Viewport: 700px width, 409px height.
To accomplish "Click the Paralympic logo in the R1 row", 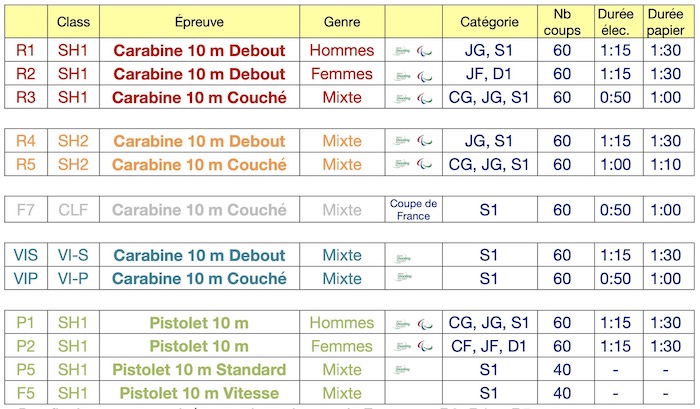I will (425, 51).
